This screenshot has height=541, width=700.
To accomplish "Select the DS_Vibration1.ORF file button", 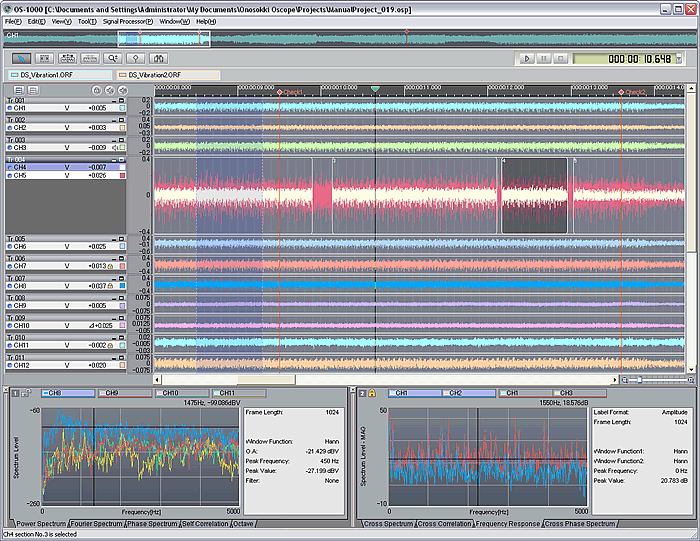I will click(60, 75).
